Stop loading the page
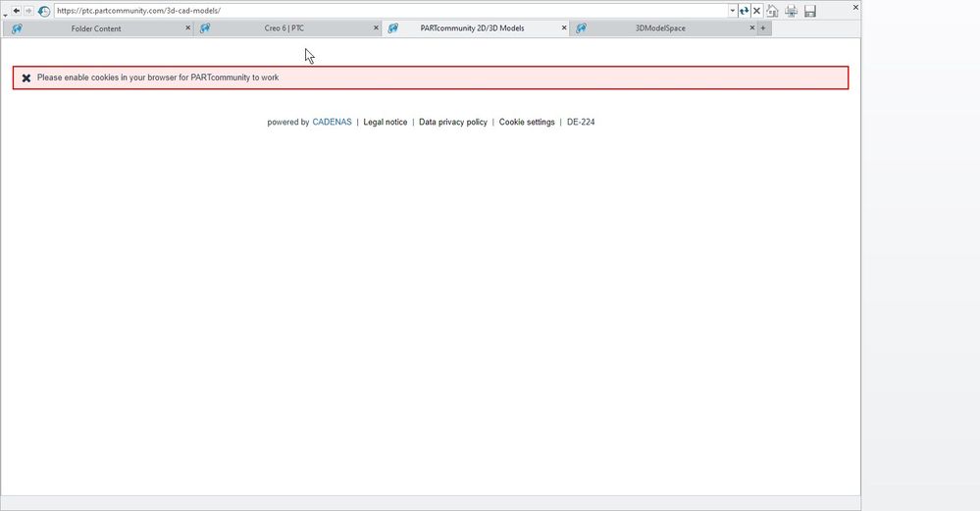 (756, 11)
